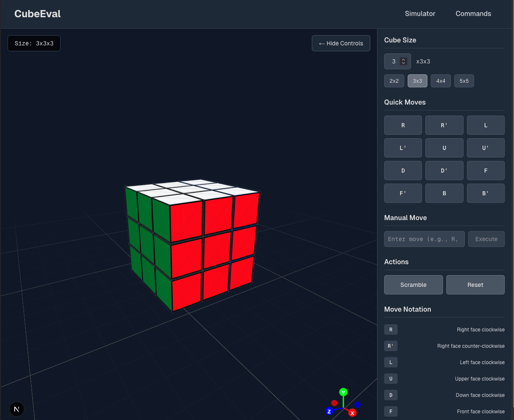Open the Commands page
This screenshot has height=420, width=514.
click(473, 14)
